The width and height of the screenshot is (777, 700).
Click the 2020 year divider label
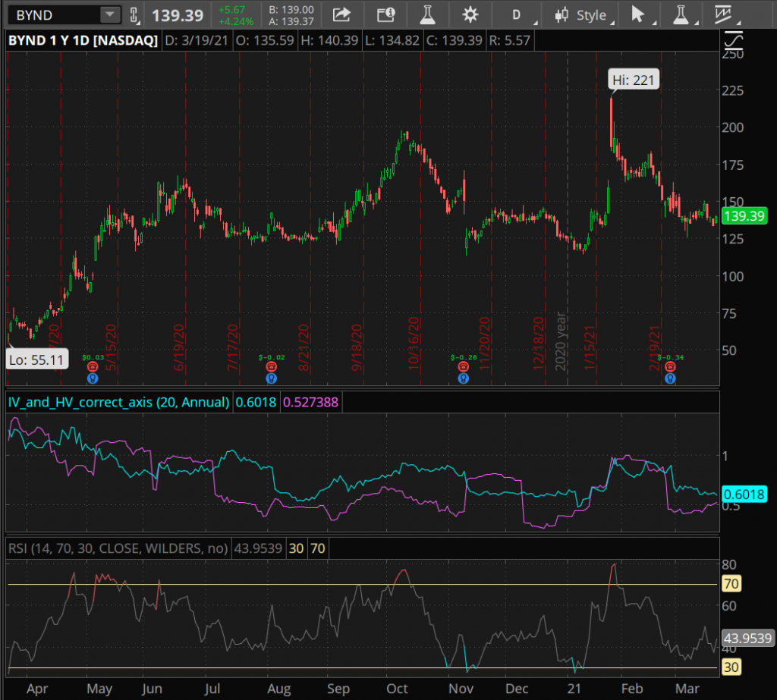click(561, 341)
